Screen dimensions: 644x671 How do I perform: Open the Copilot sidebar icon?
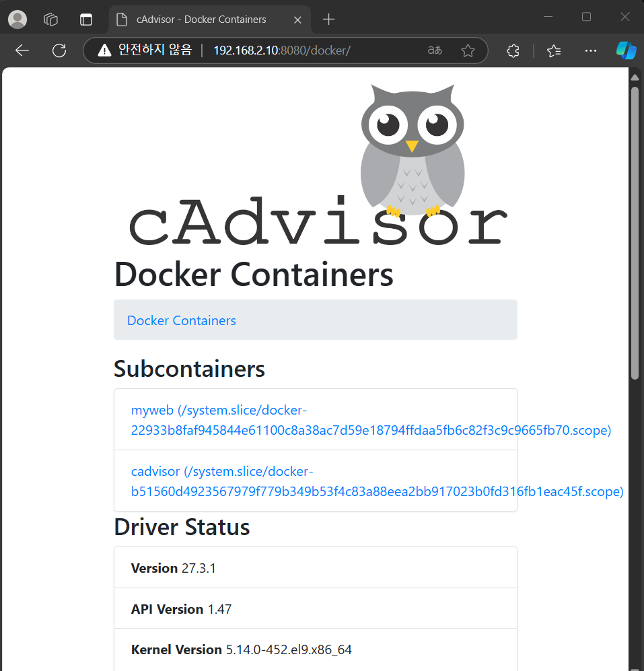[x=626, y=50]
